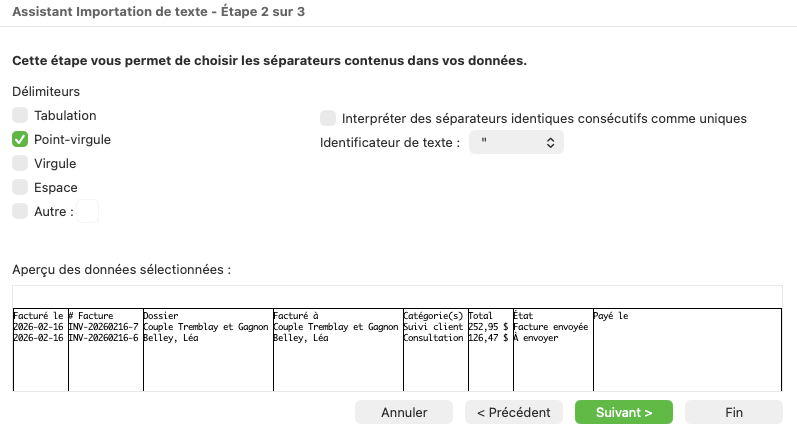The image size is (797, 436).
Task: Open the Identificateur de texte dropdown
Action: tap(516, 143)
